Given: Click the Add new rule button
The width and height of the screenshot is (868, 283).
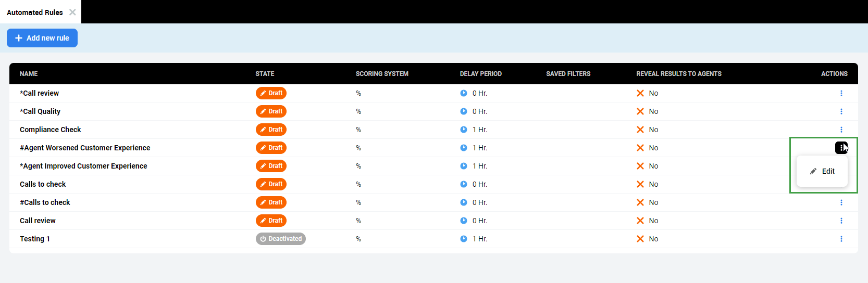Looking at the screenshot, I should click(42, 38).
